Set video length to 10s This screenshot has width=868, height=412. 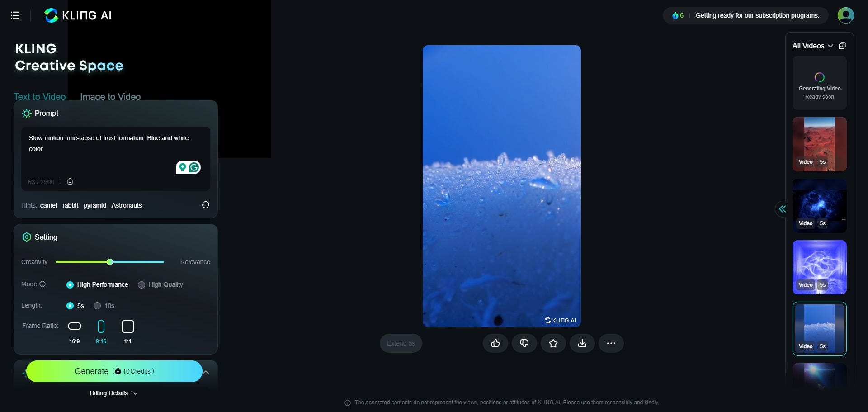tap(104, 306)
